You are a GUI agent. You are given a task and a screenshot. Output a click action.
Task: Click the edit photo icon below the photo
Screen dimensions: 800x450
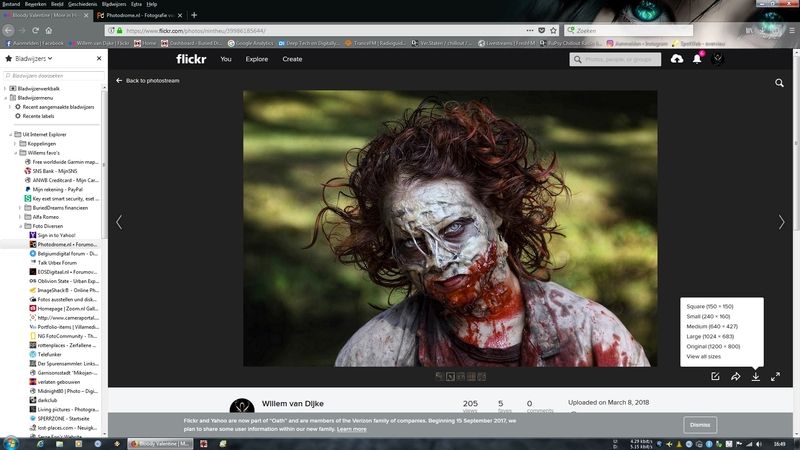[715, 377]
